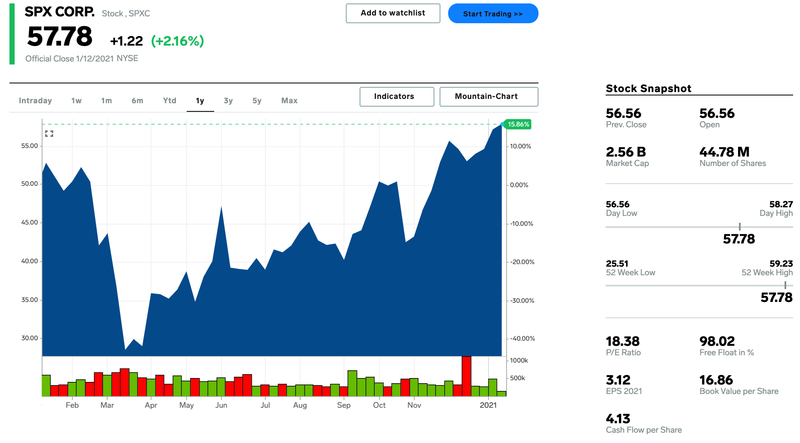Click the 2.56 B Market Cap value

pyautogui.click(x=626, y=152)
